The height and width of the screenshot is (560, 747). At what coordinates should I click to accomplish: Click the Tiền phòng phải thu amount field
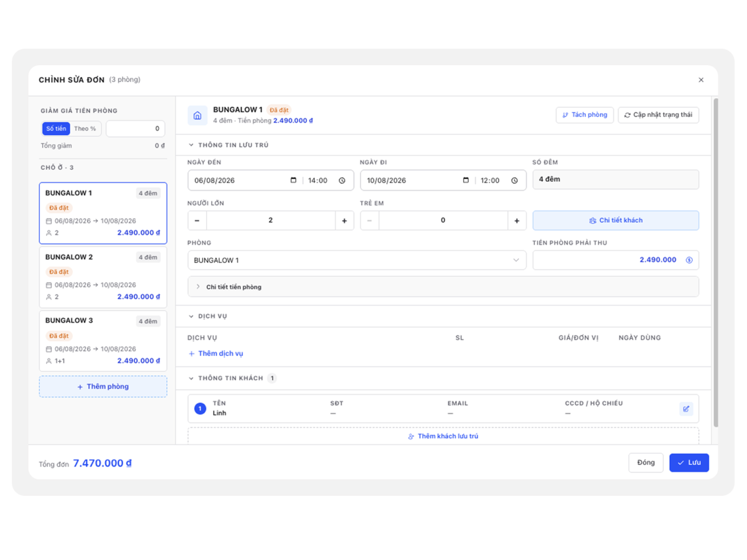616,260
